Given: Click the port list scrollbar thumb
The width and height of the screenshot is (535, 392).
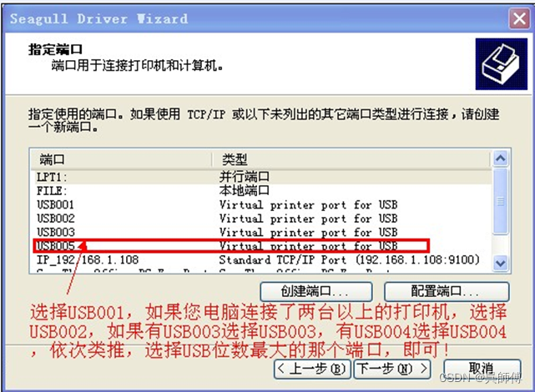Looking at the screenshot, I should [x=501, y=202].
